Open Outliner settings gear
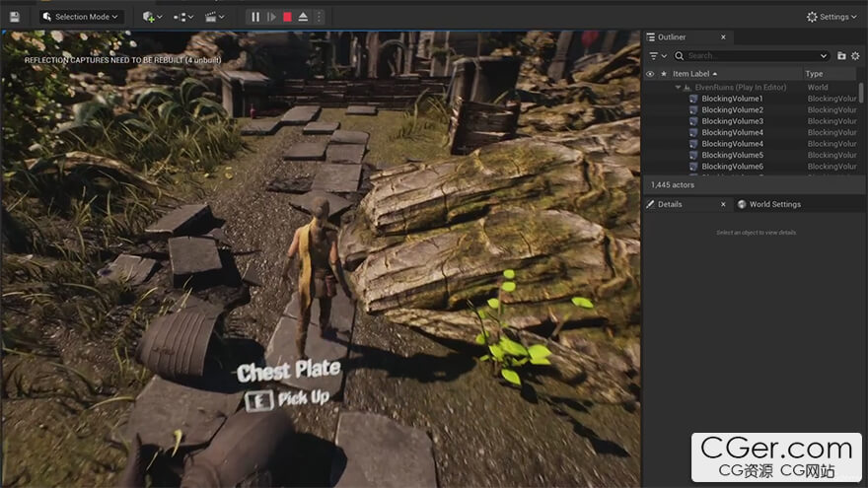This screenshot has width=868, height=488. [x=855, y=56]
